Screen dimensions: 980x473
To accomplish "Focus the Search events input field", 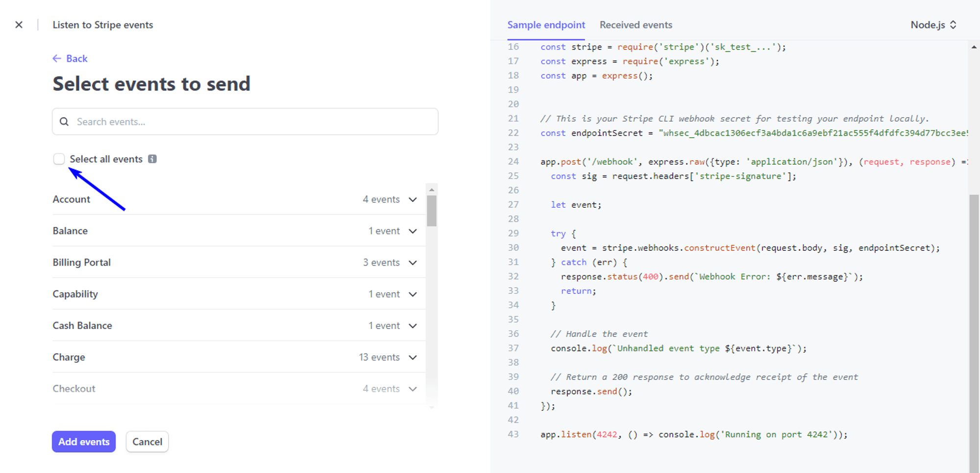I will (255, 122).
